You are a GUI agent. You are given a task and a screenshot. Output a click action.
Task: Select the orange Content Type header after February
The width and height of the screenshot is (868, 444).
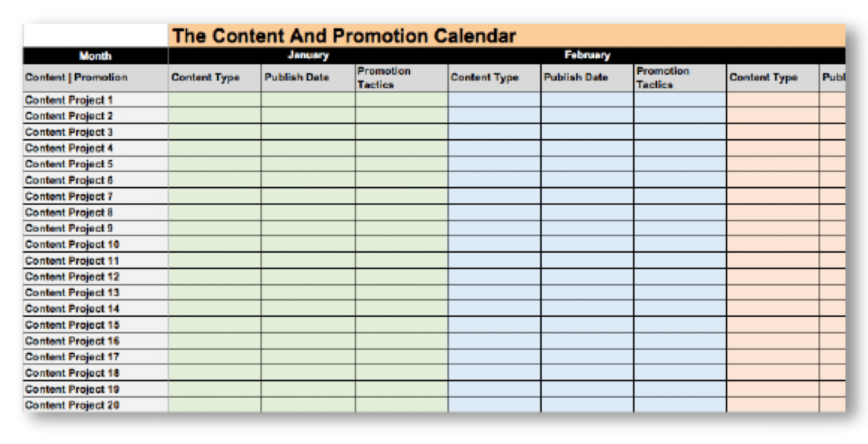pyautogui.click(x=763, y=77)
